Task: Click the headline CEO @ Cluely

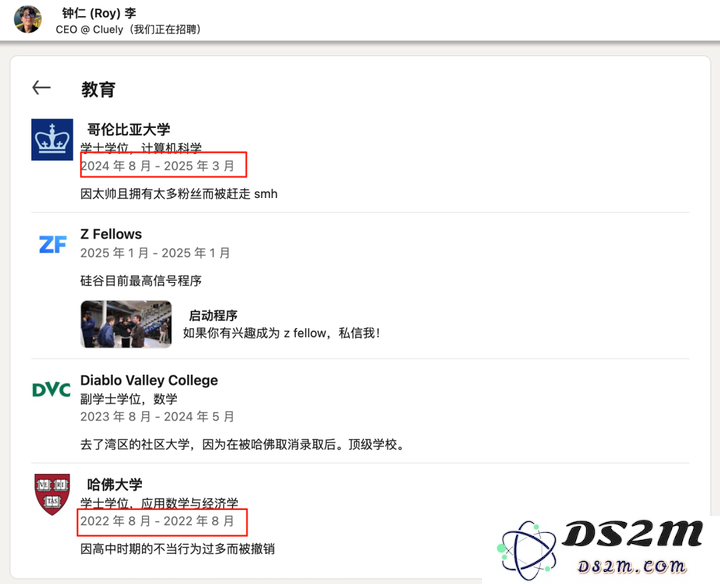Action: coord(128,29)
